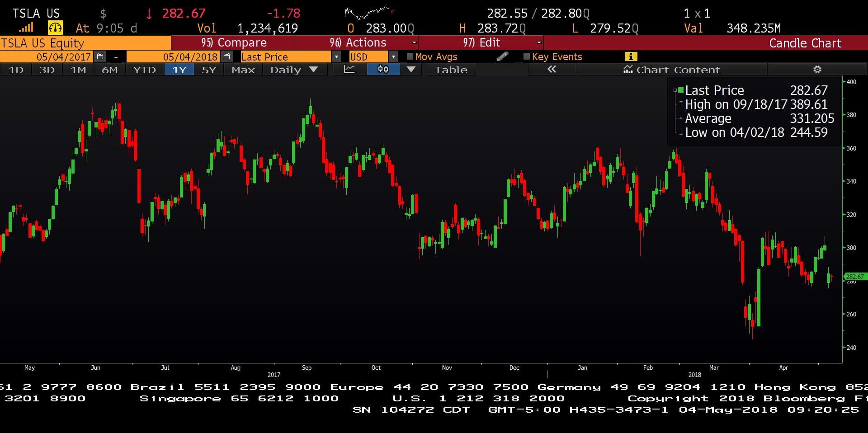This screenshot has height=433, width=868.
Task: Expand the Last Price field dropdown
Action: pyautogui.click(x=336, y=57)
